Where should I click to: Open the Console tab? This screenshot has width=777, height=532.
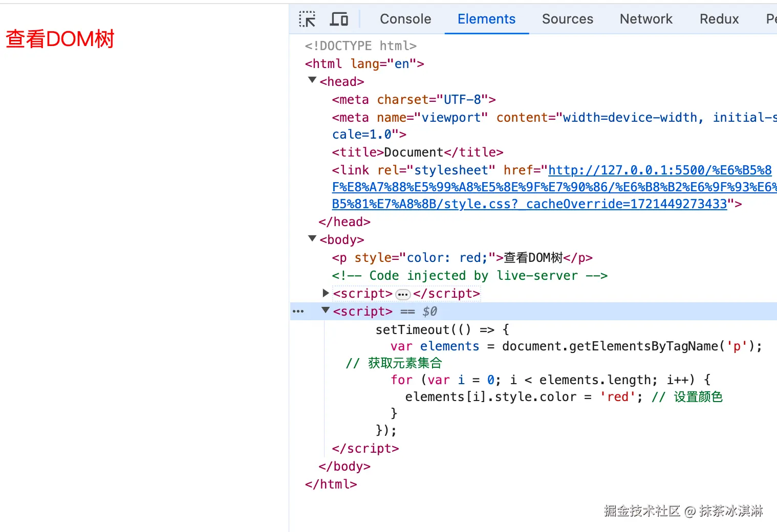pos(405,19)
